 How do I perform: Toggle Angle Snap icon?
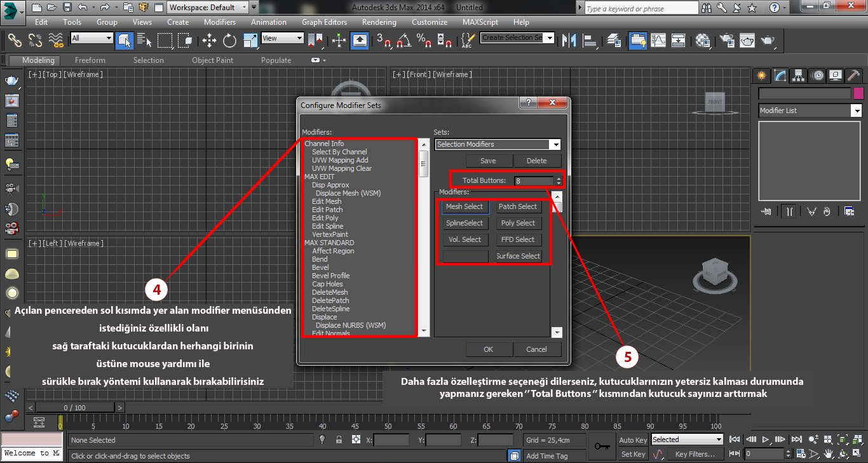403,40
